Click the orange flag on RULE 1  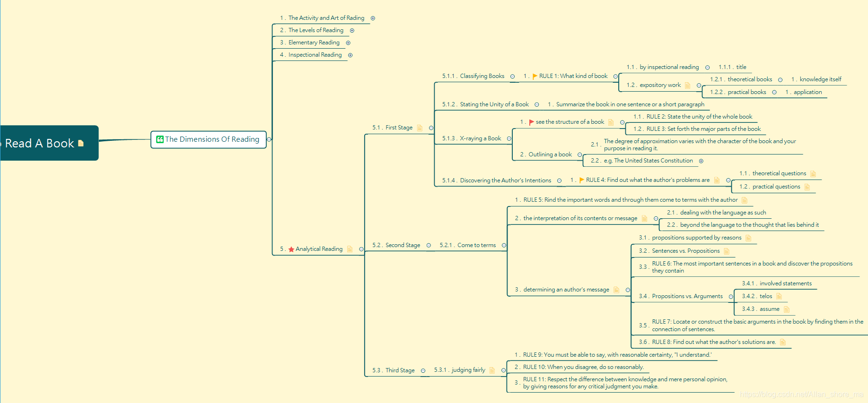pos(535,76)
